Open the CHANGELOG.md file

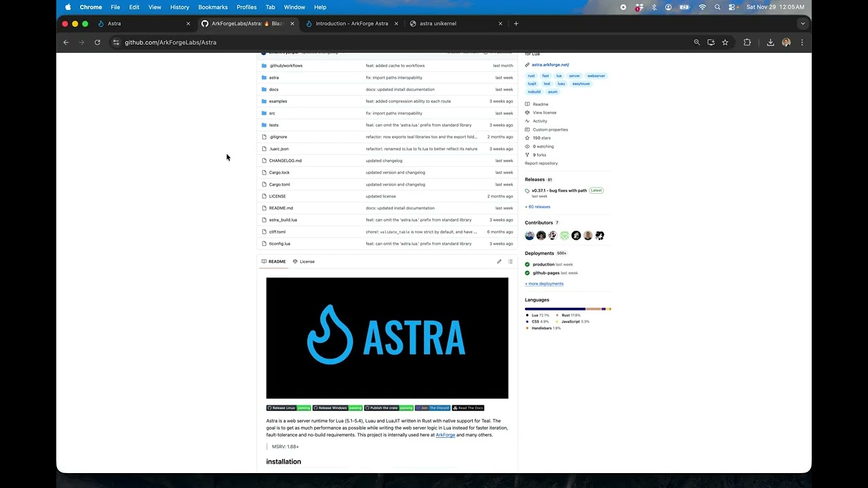pyautogui.click(x=285, y=161)
